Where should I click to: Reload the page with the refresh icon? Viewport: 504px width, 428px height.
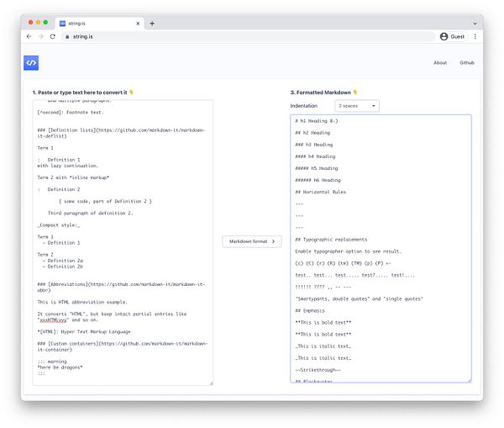(x=53, y=37)
